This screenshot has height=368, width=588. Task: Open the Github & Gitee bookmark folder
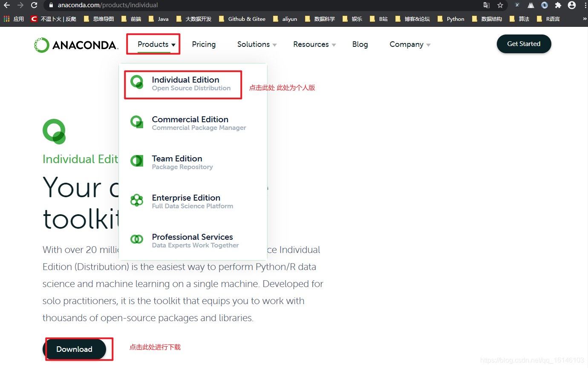242,19
